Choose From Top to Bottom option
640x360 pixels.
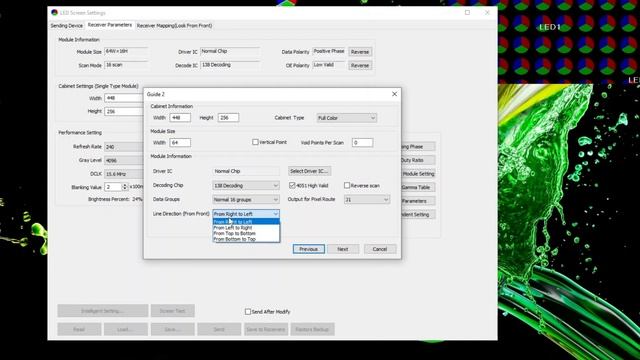coord(246,233)
